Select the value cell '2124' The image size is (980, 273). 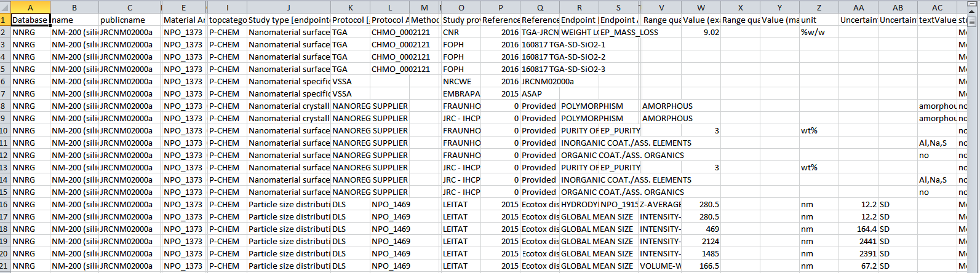pyautogui.click(x=701, y=241)
